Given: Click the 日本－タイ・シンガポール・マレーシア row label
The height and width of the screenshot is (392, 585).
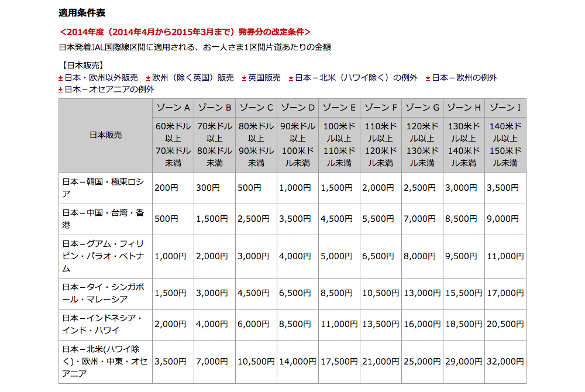Looking at the screenshot, I should pos(103,293).
